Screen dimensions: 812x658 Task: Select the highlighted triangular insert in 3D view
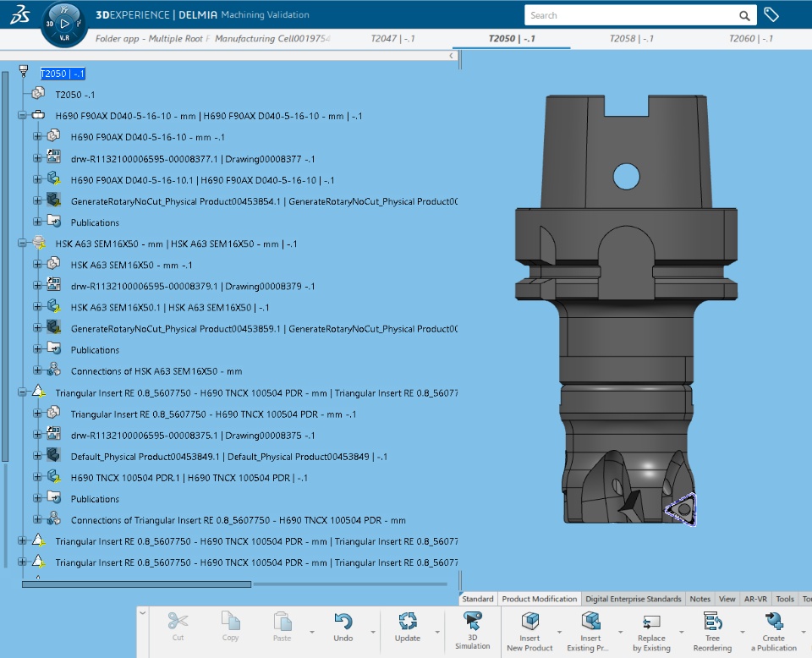click(682, 509)
